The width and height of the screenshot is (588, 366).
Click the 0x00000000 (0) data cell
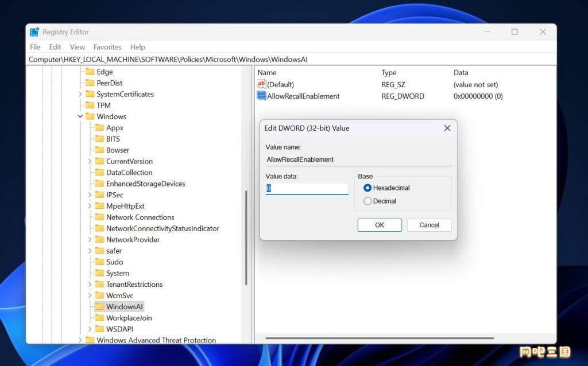[x=478, y=96]
